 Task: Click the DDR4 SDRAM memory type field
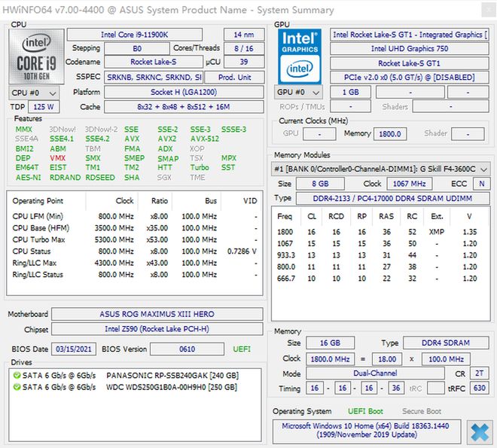446,343
